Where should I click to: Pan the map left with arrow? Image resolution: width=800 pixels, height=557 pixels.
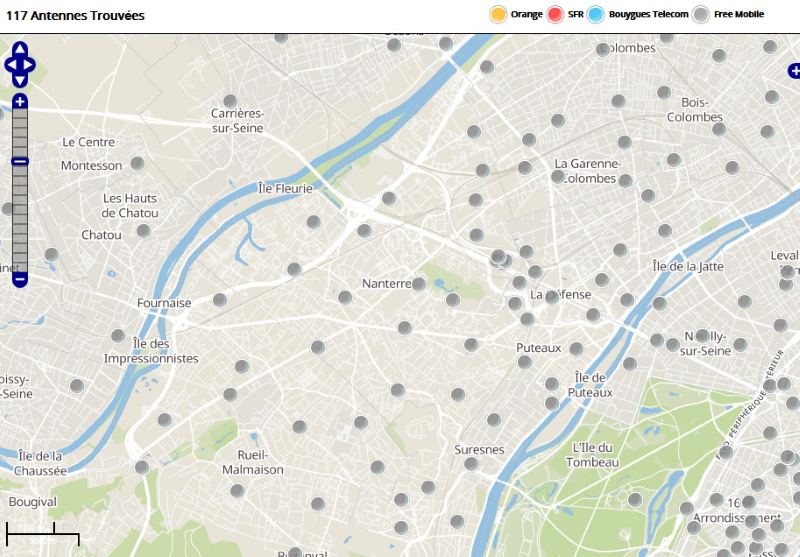[10, 65]
